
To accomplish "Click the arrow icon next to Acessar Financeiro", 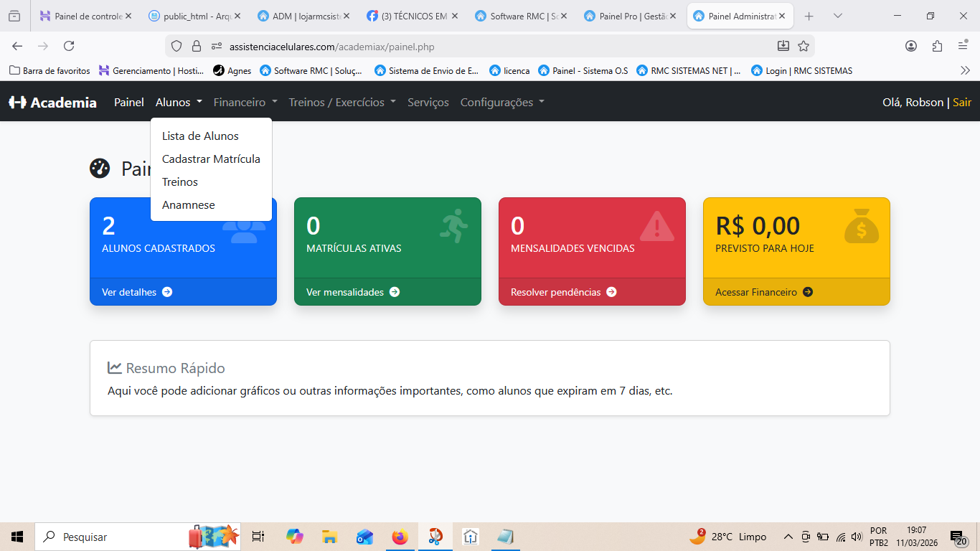I will (x=809, y=292).
